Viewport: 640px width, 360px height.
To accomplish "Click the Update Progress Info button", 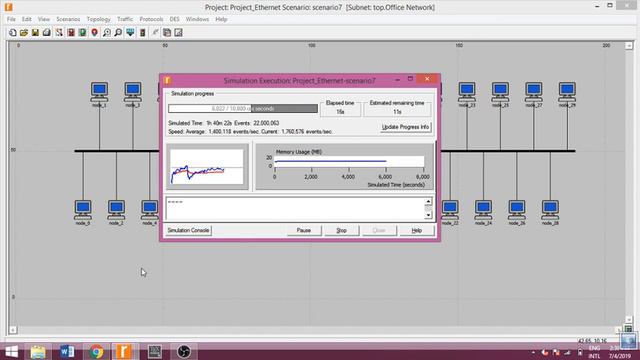I will tap(405, 127).
